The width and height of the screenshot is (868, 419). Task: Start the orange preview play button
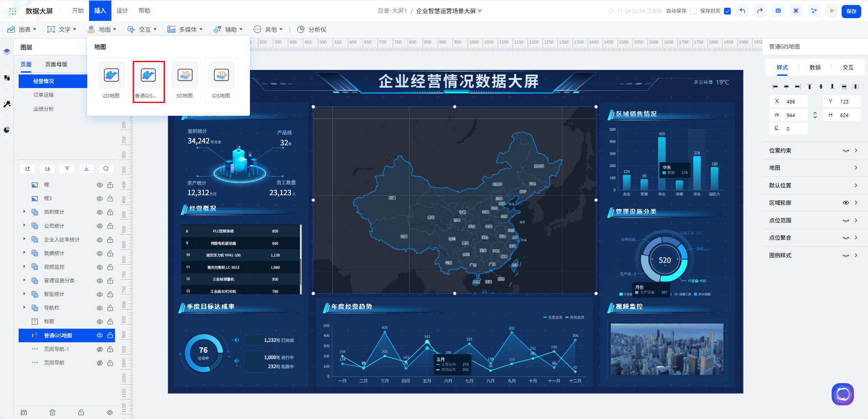pos(832,11)
